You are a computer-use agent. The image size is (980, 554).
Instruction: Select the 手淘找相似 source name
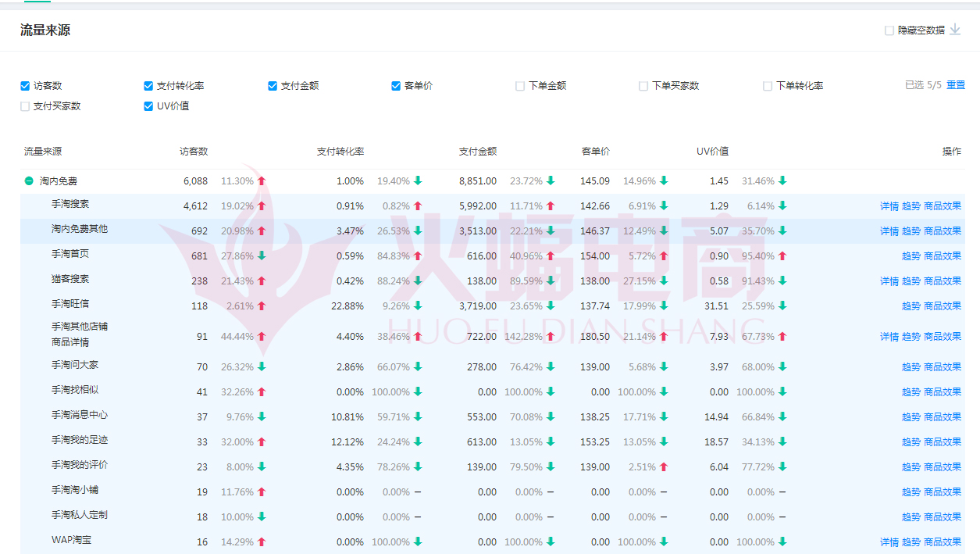pyautogui.click(x=75, y=390)
